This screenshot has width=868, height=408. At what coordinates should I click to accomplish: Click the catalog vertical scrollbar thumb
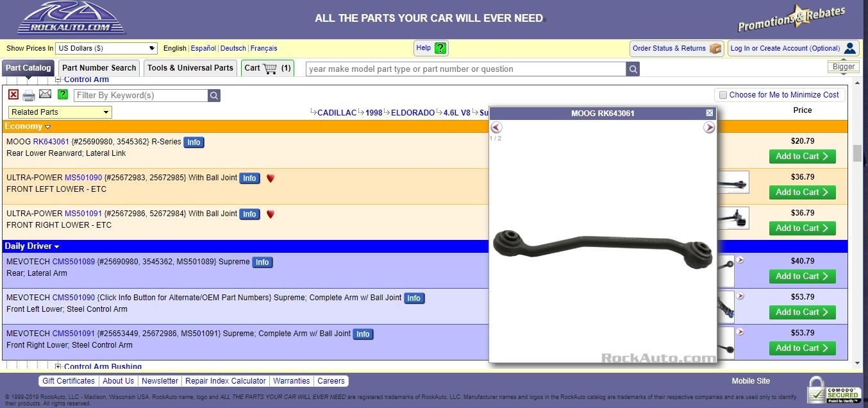pyautogui.click(x=857, y=154)
